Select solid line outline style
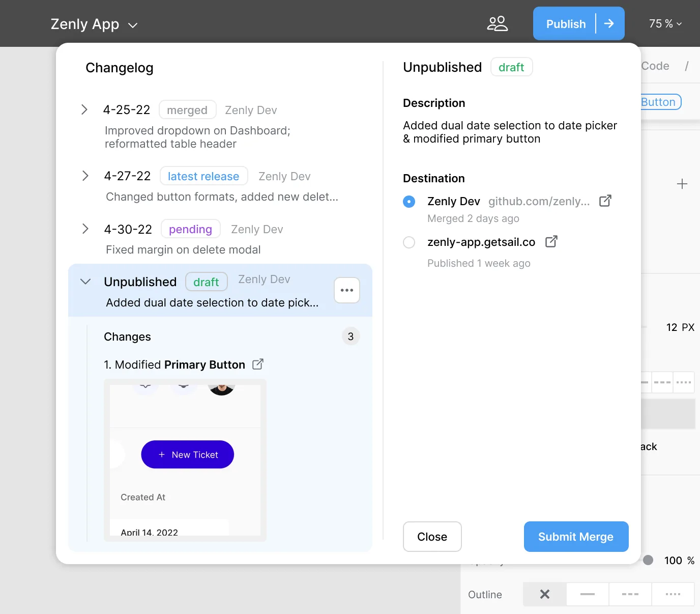700x614 pixels. point(587,594)
